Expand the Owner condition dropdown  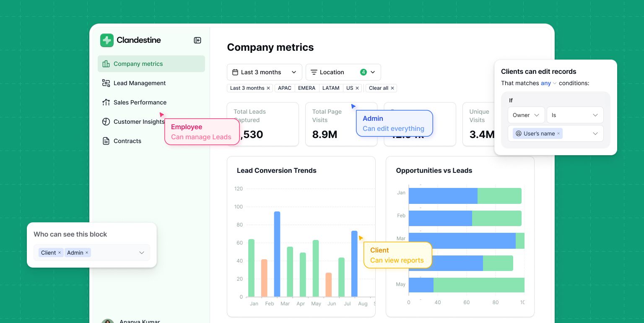pyautogui.click(x=526, y=115)
